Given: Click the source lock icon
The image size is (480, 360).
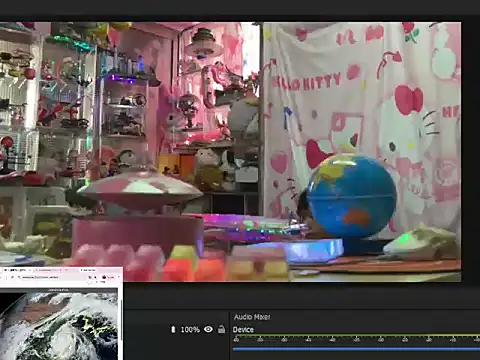Looking at the screenshot, I should [x=221, y=329].
